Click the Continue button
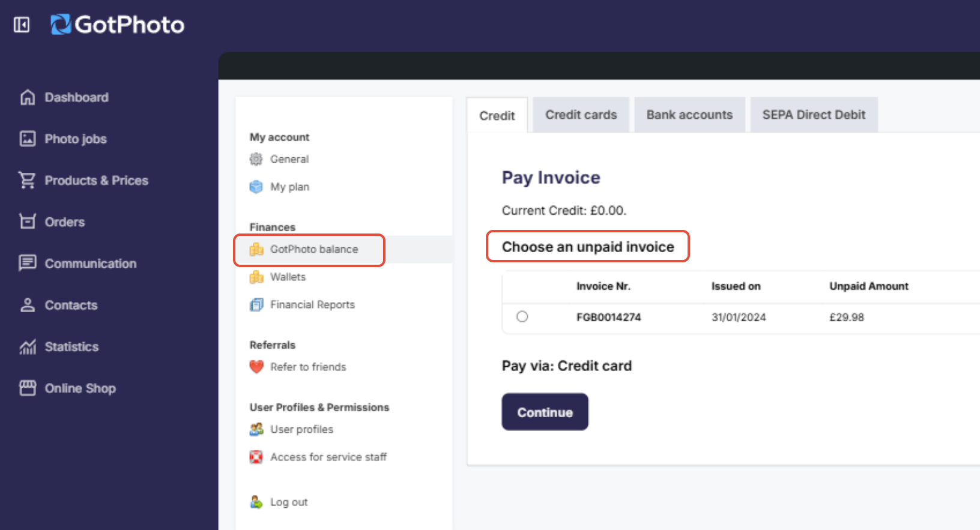The height and width of the screenshot is (530, 980). [x=545, y=412]
